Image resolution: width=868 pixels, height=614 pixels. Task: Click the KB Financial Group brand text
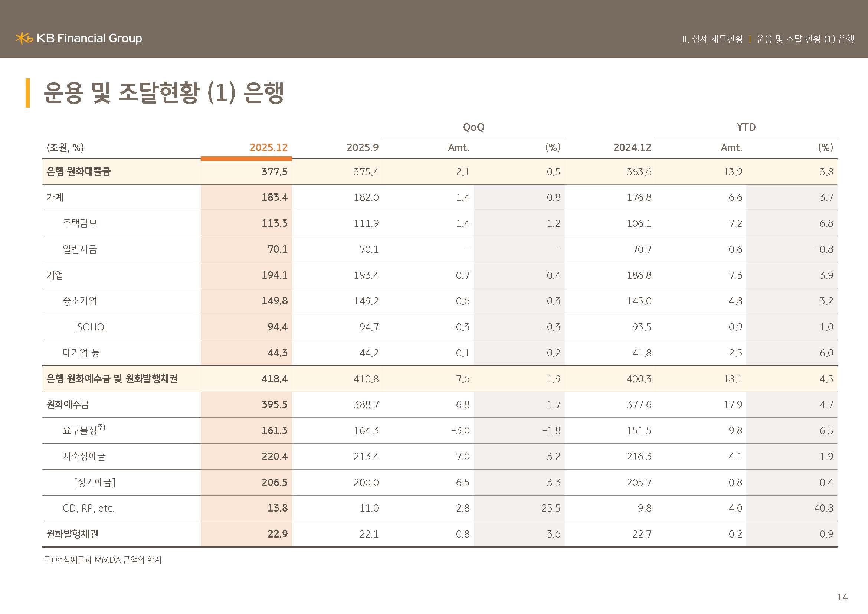(x=89, y=38)
